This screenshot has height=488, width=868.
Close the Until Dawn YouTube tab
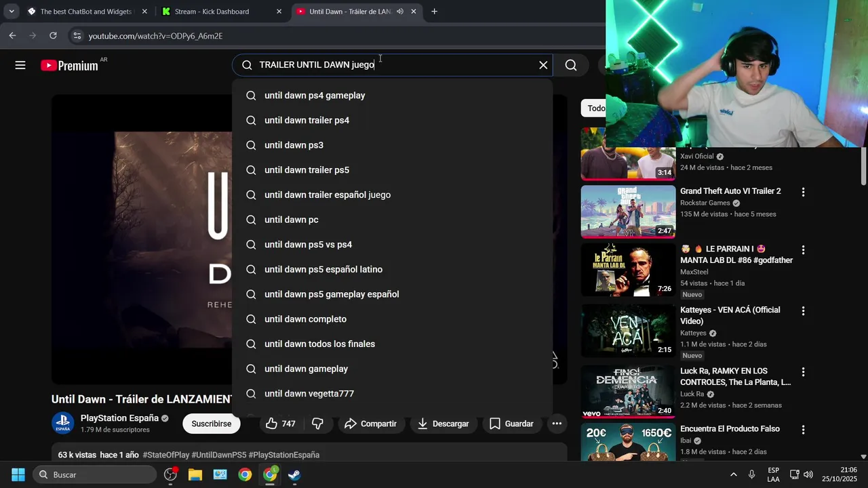pyautogui.click(x=414, y=12)
